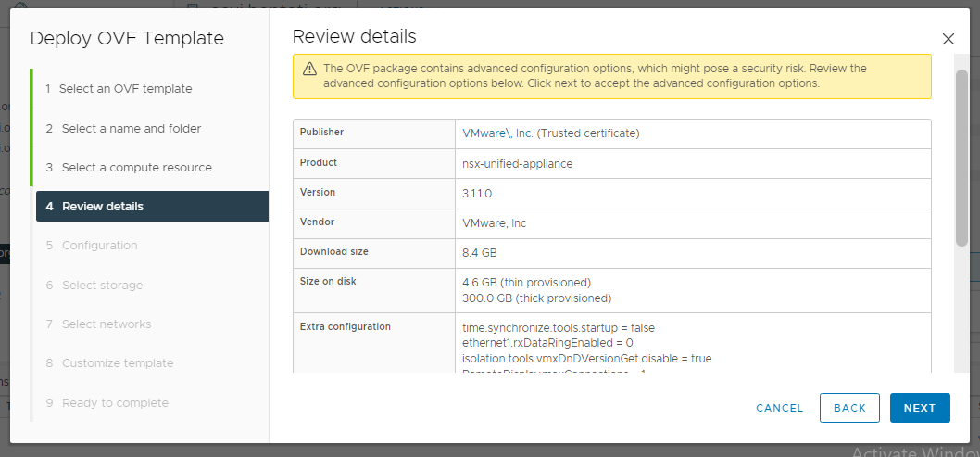Close the Deploy OVF Template dialog

[x=949, y=39]
